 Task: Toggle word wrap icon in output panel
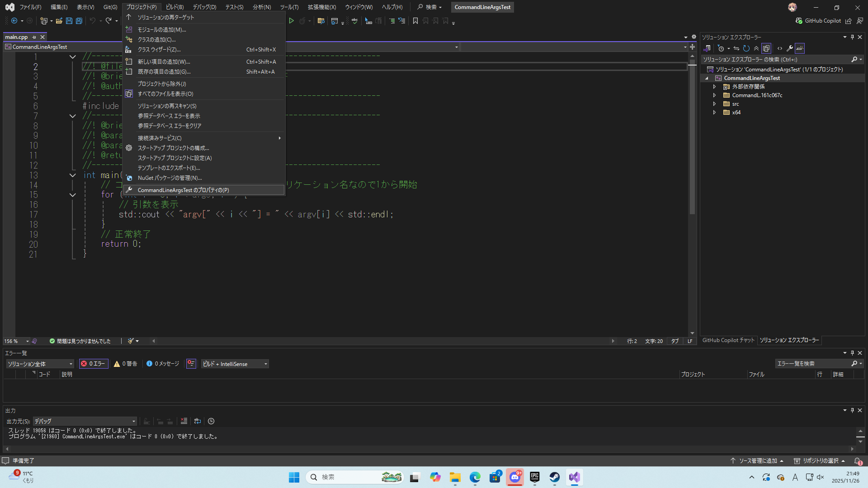tap(198, 421)
